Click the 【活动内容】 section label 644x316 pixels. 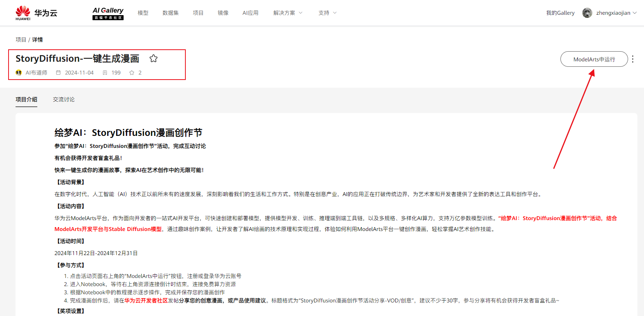tap(70, 206)
